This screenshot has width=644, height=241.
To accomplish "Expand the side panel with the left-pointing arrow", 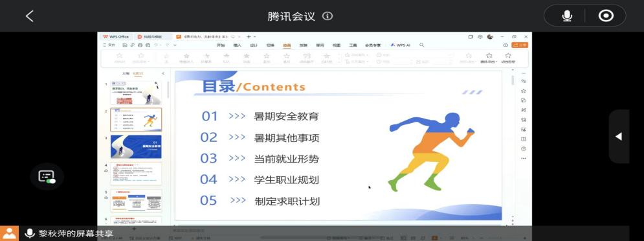I will click(619, 137).
